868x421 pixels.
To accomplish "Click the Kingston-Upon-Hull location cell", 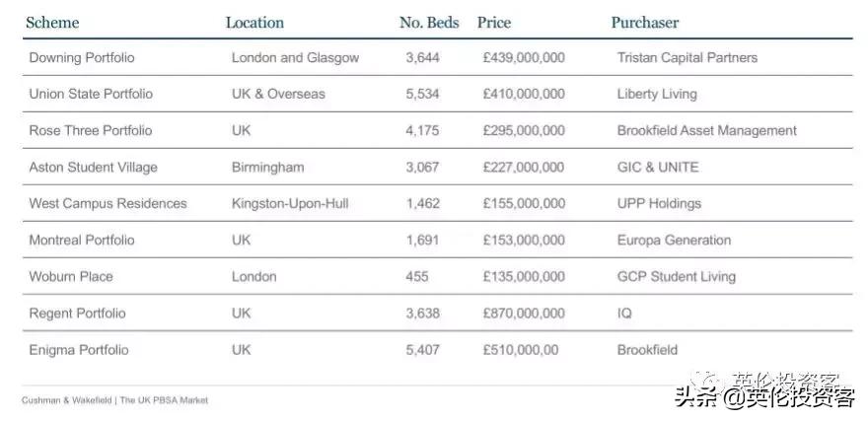I will click(x=290, y=204).
